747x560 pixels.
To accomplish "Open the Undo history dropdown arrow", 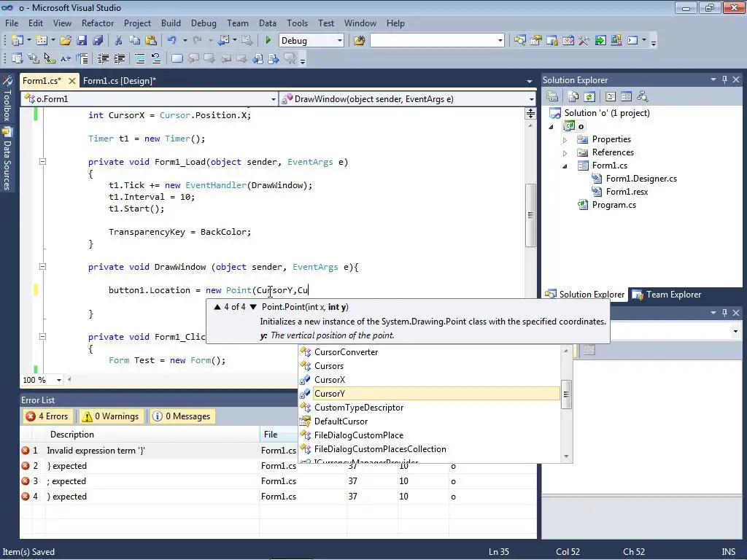I will click(x=185, y=41).
